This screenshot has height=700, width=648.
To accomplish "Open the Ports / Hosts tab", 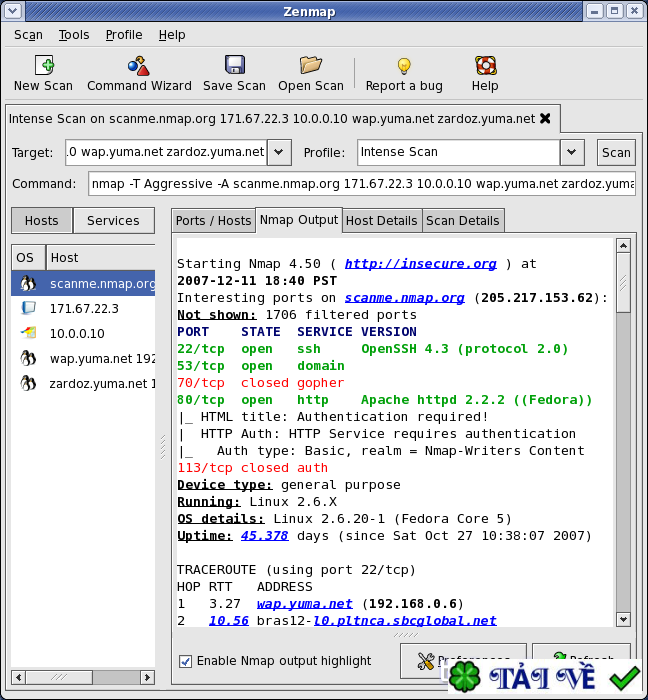I will click(x=213, y=221).
